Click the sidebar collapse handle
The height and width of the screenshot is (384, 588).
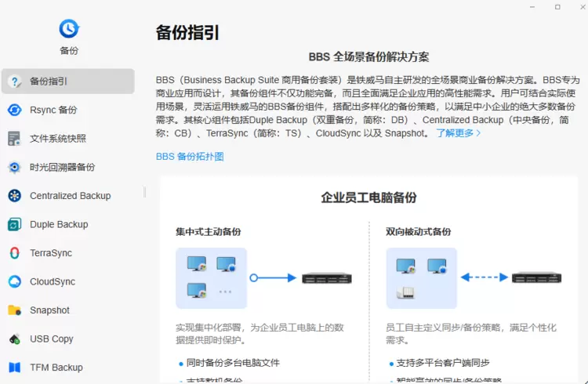pyautogui.click(x=144, y=192)
